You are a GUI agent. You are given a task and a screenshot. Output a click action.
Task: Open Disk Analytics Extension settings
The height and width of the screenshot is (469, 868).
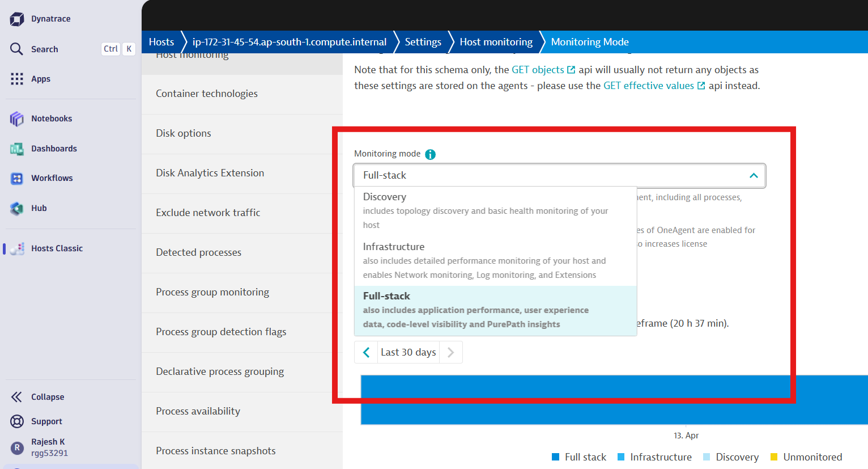[x=242, y=173]
